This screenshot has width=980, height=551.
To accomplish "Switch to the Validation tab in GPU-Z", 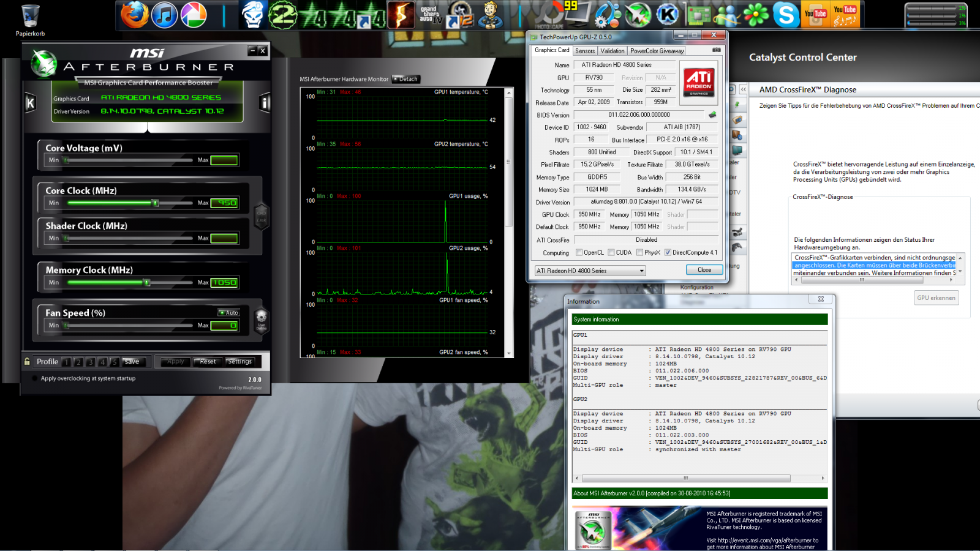I will [612, 51].
